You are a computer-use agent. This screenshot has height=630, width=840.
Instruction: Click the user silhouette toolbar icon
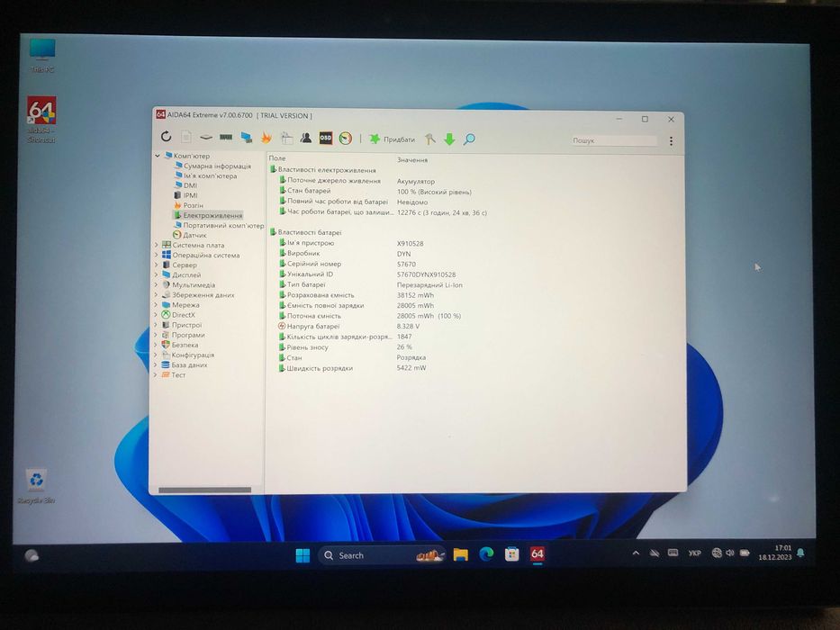pyautogui.click(x=306, y=139)
